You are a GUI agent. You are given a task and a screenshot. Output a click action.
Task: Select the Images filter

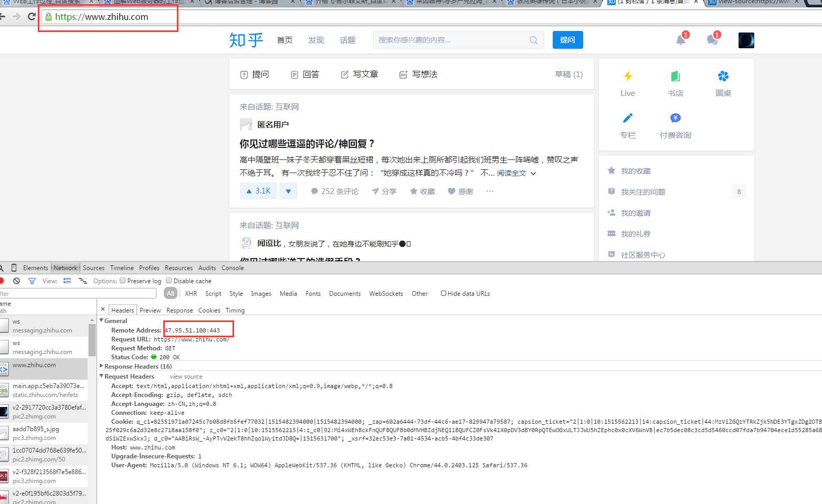tap(261, 294)
